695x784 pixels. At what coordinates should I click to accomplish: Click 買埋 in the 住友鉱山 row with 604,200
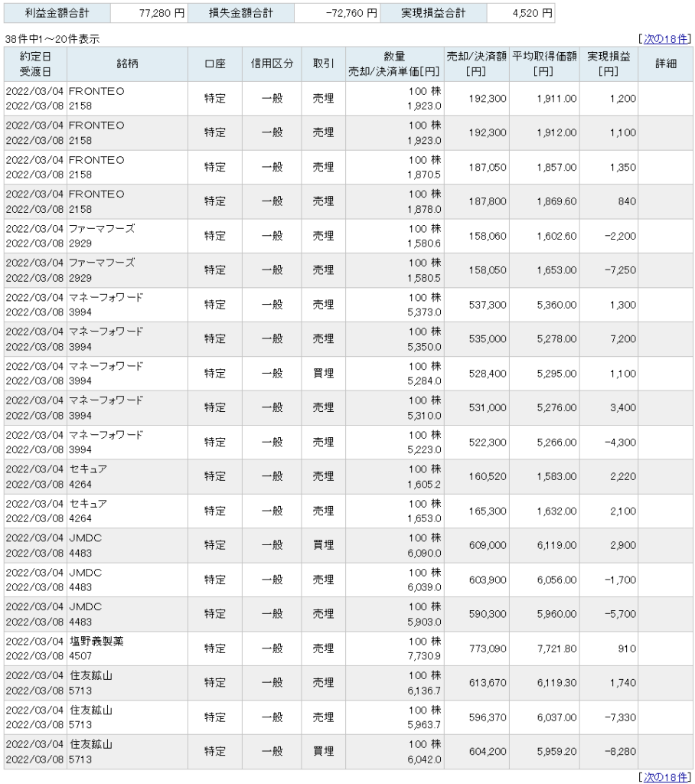pos(324,752)
